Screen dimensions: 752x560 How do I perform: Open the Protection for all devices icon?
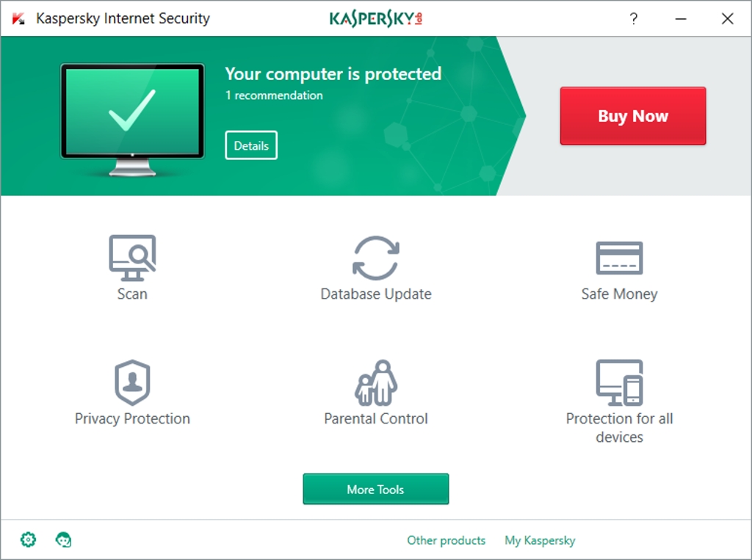tap(619, 382)
